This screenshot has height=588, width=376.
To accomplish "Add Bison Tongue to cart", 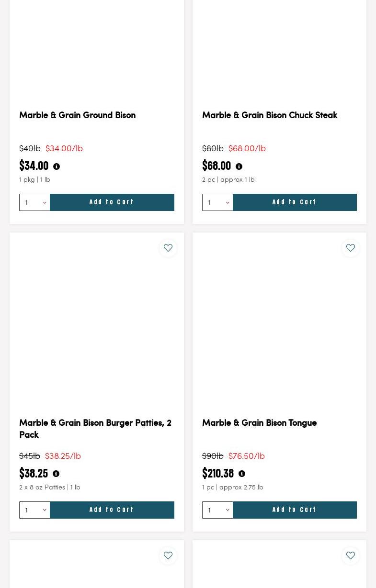I will pyautogui.click(x=295, y=510).
